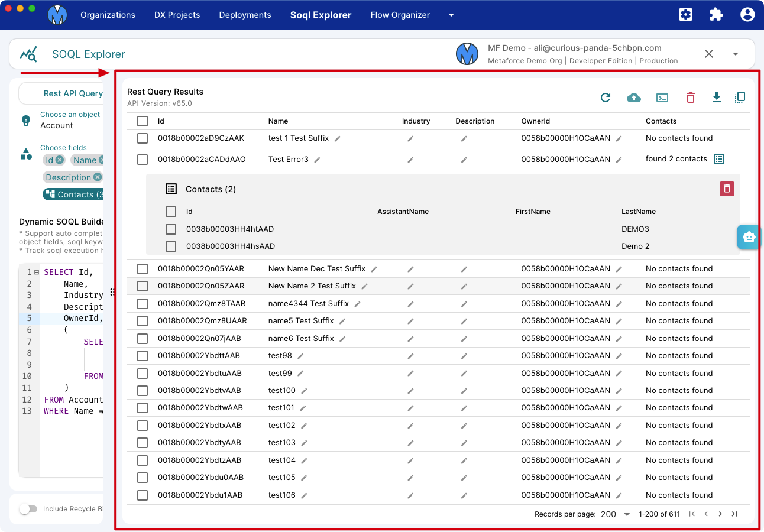Jump to last results page
The height and width of the screenshot is (532, 764).
coord(734,514)
